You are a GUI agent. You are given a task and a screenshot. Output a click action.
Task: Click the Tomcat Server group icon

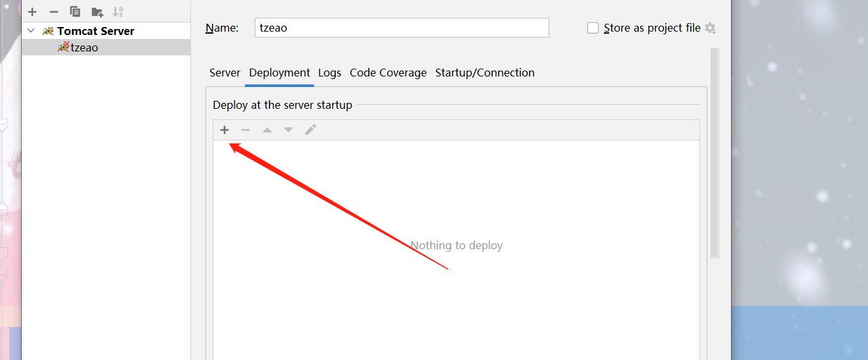tap(48, 31)
